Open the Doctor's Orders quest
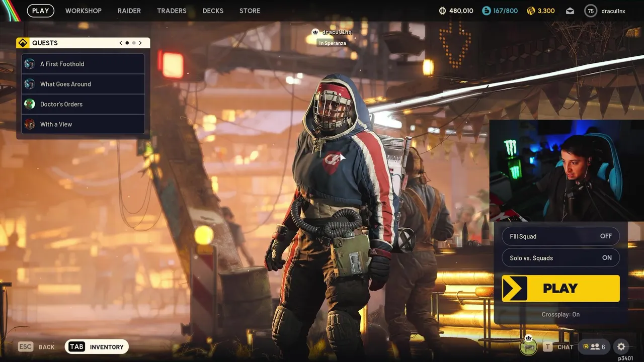 click(x=83, y=104)
